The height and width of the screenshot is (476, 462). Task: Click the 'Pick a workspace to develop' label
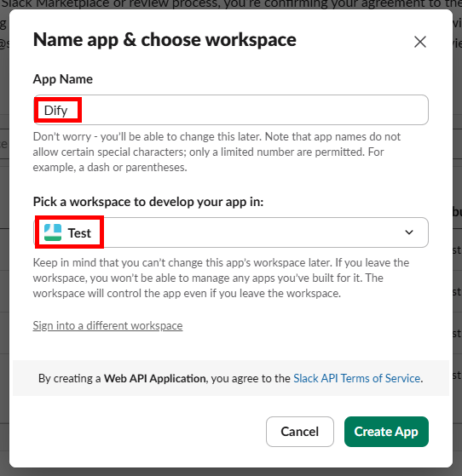pyautogui.click(x=148, y=202)
